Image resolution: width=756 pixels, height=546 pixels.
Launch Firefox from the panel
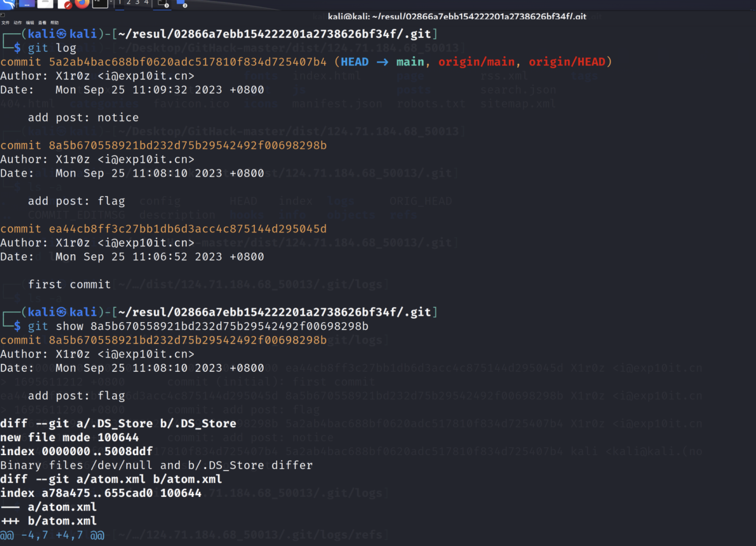coord(82,4)
